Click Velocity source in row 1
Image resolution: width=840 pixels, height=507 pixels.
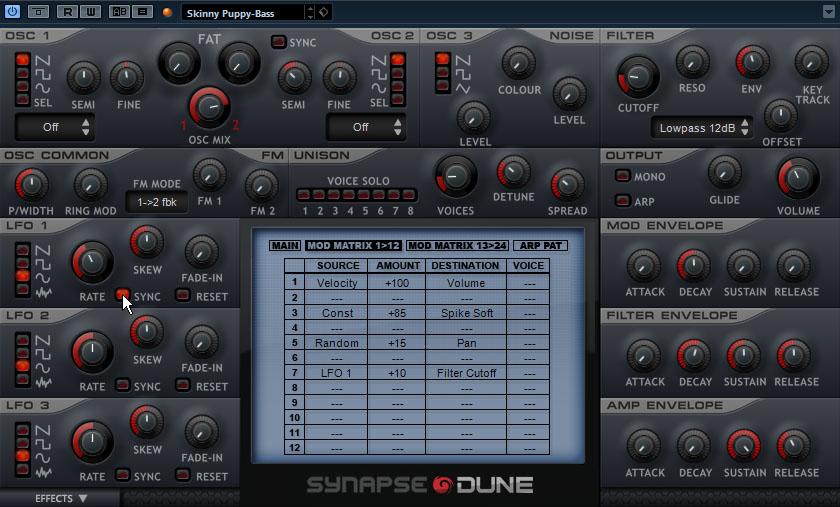pos(336,283)
